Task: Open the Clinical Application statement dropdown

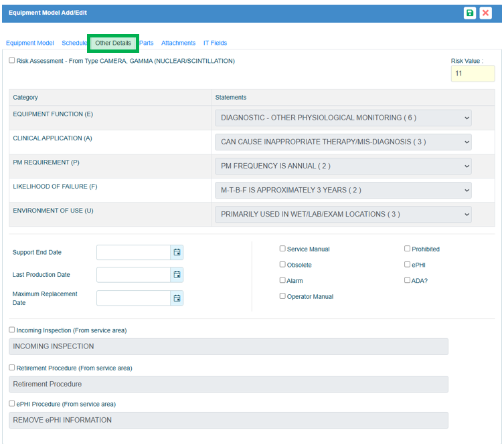Action: [x=343, y=142]
